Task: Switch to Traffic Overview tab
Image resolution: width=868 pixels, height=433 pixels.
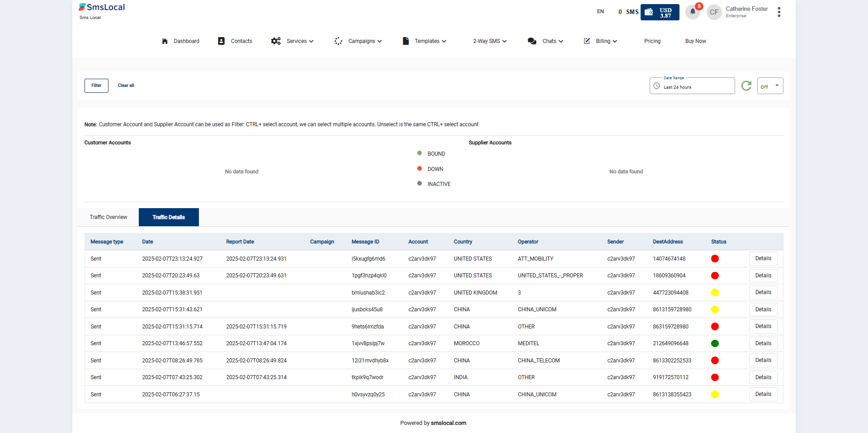Action: click(x=108, y=217)
